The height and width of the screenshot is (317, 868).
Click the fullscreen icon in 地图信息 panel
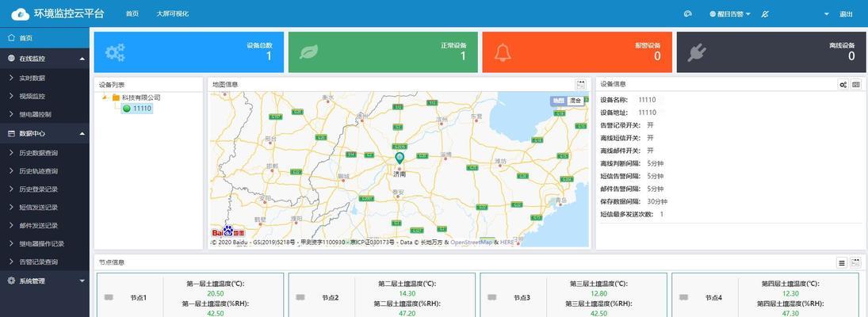coord(581,85)
